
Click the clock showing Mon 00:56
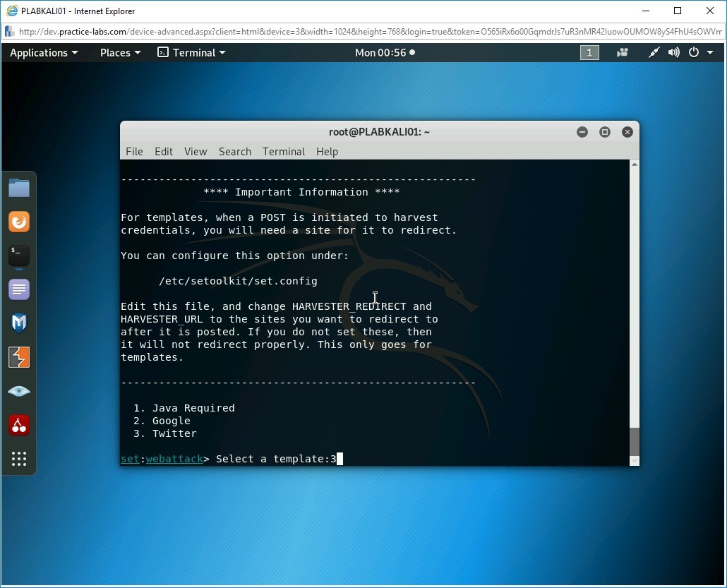385,52
